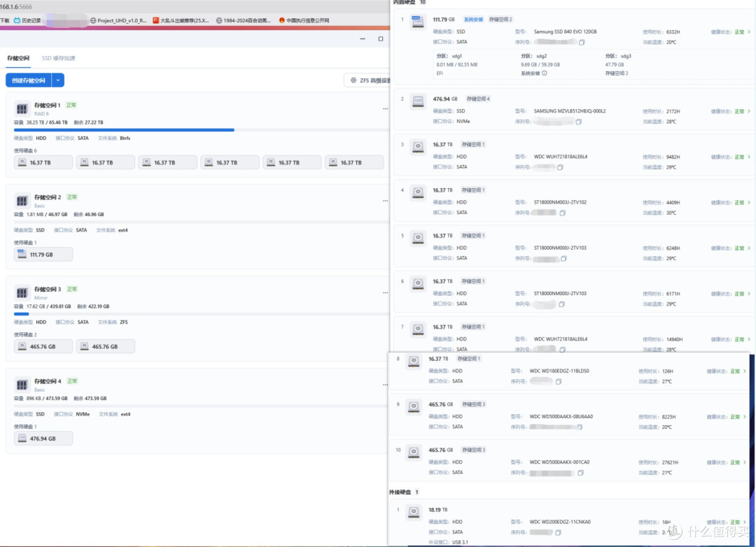756x547 pixels.
Task: Copy serial of disk with 6171H usage
Action: tap(561, 304)
